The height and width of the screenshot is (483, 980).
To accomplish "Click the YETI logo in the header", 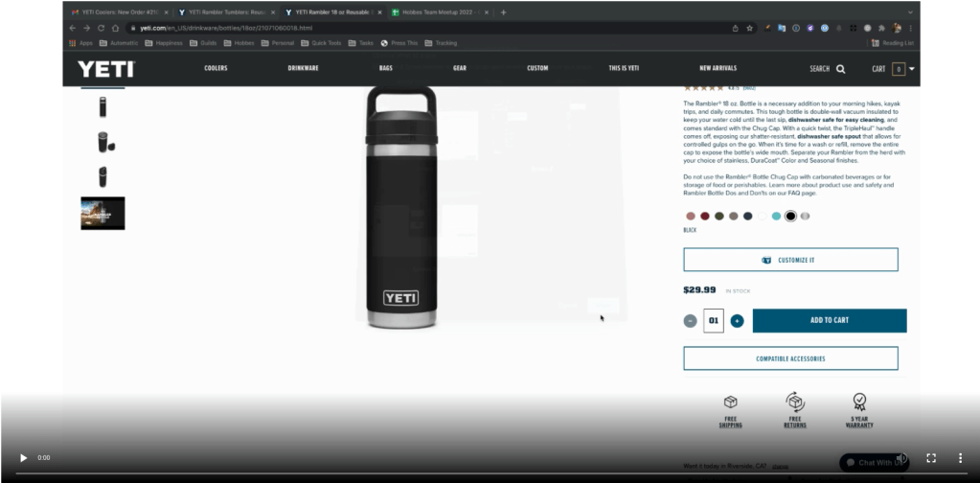I will 106,69.
